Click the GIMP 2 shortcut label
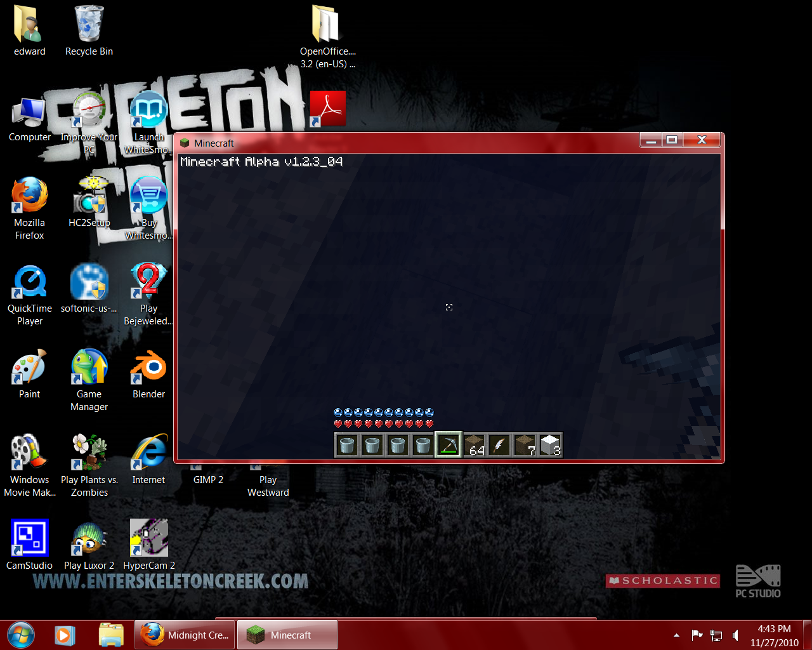The width and height of the screenshot is (812, 650). (x=208, y=480)
